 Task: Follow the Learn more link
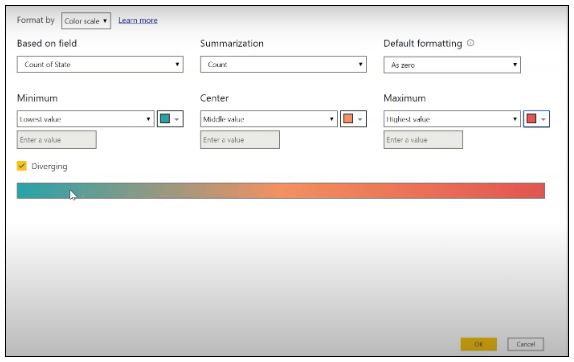coord(138,20)
